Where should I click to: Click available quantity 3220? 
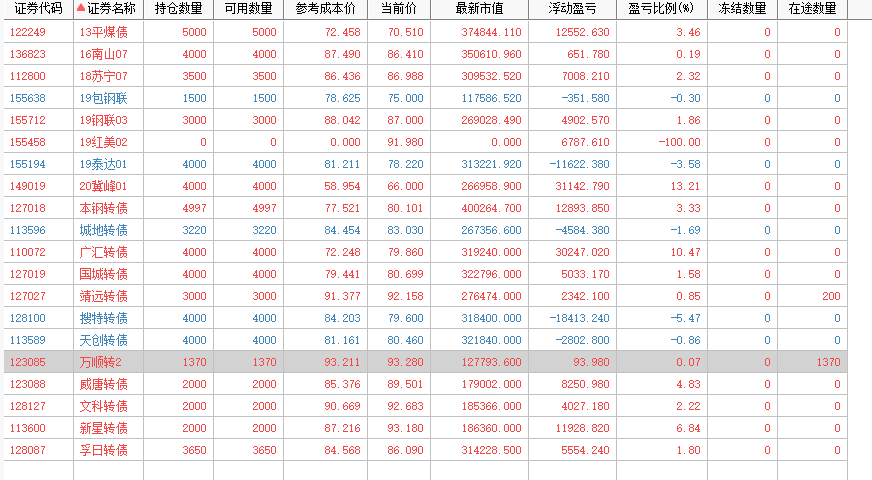click(x=265, y=230)
